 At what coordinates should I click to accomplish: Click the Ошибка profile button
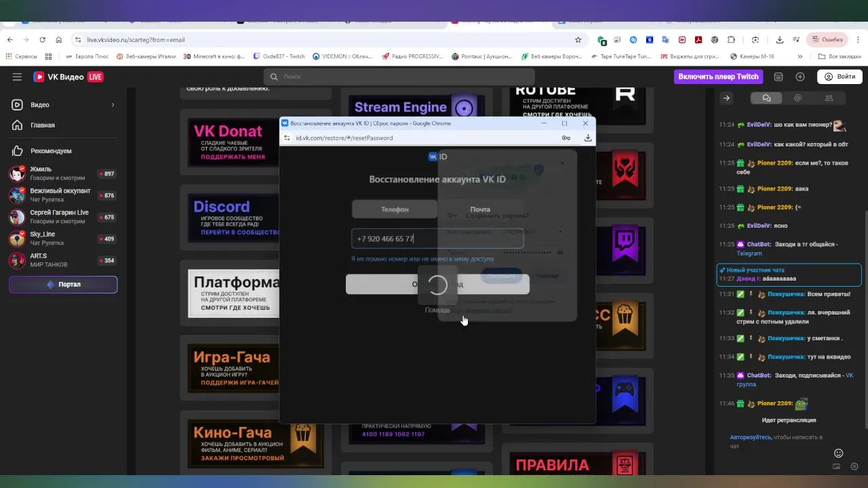point(827,40)
